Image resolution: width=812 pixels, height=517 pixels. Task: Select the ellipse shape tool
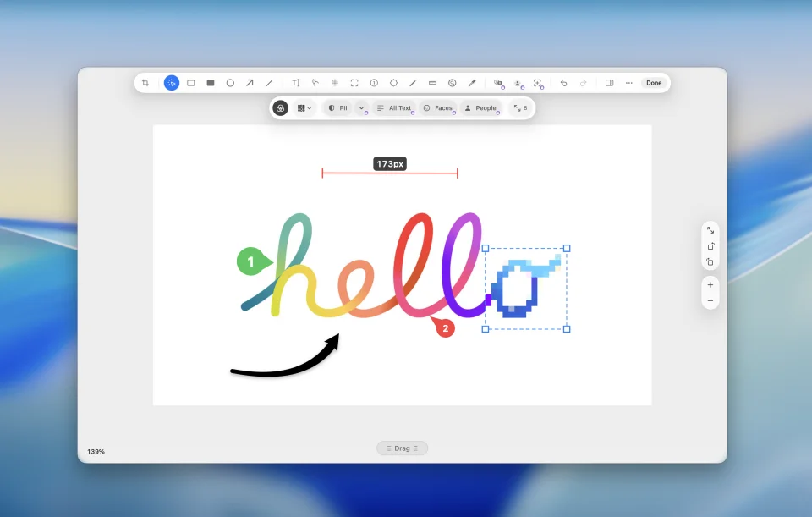coord(230,83)
